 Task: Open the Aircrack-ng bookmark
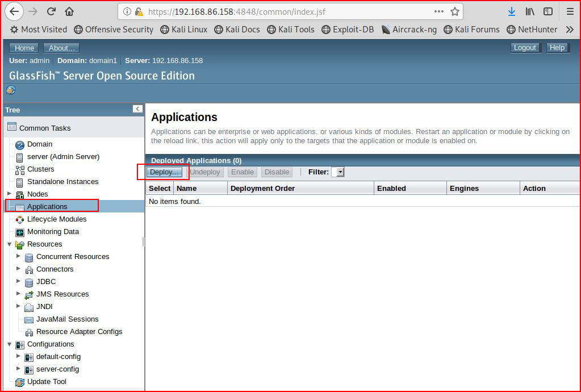tap(409, 30)
